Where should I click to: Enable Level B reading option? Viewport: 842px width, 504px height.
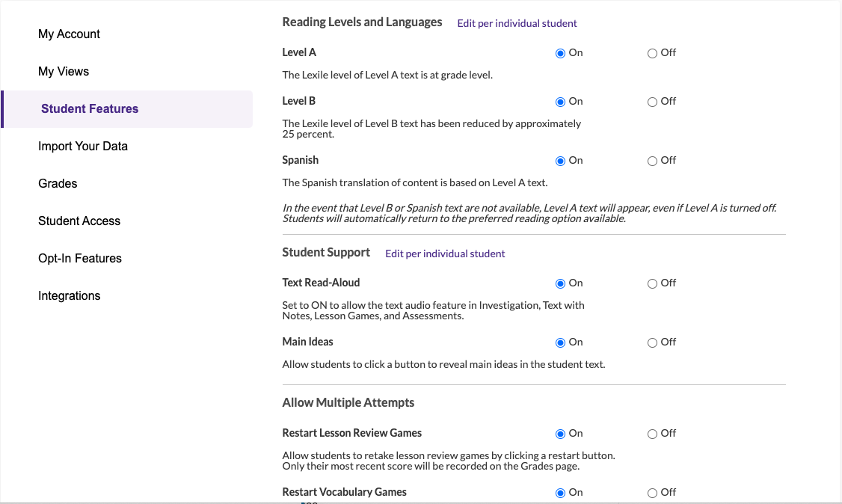pyautogui.click(x=560, y=101)
